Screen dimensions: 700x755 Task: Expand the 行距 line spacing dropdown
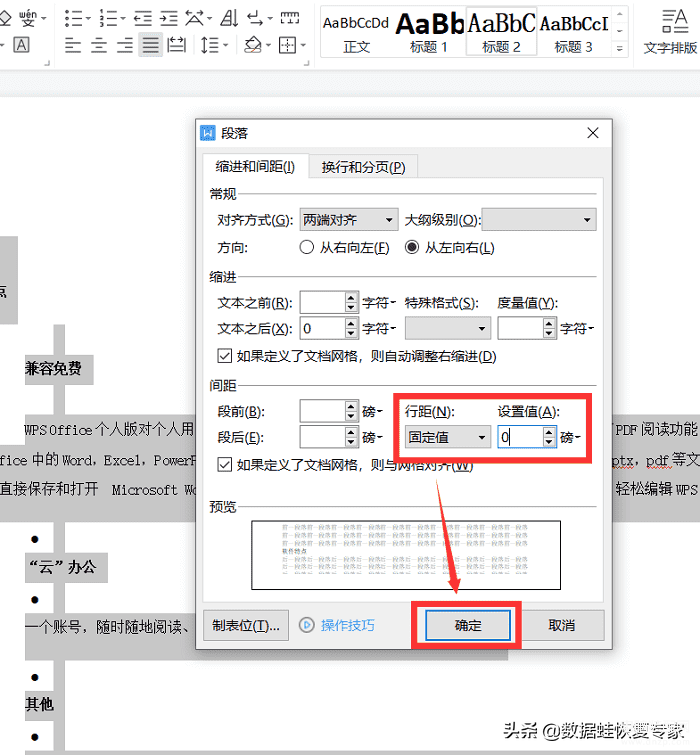pos(447,437)
